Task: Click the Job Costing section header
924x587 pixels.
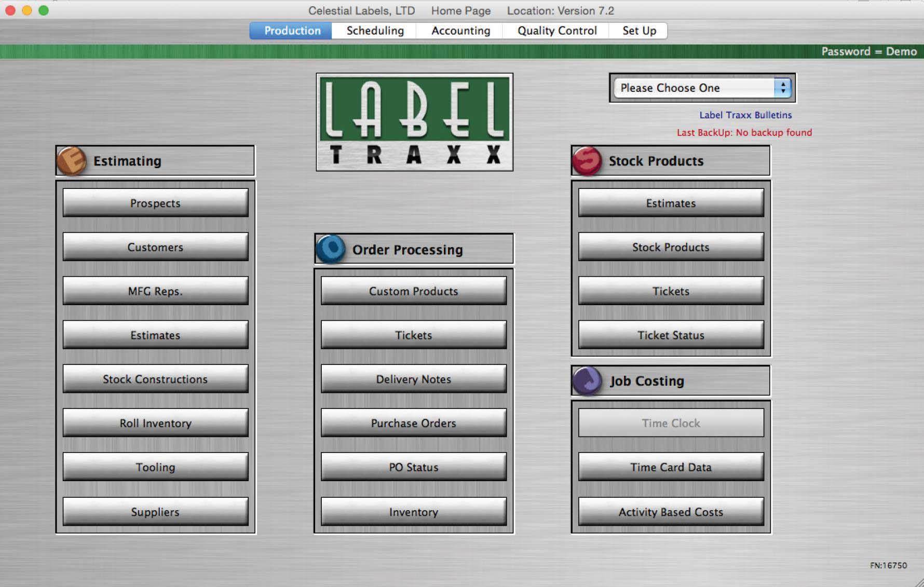Action: [x=671, y=381]
